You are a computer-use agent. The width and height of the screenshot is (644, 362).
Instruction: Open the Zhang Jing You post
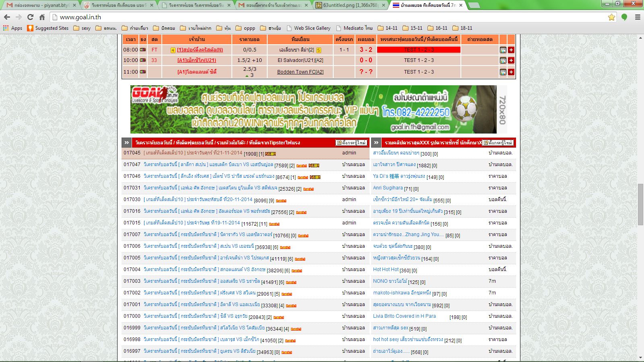[409, 234]
